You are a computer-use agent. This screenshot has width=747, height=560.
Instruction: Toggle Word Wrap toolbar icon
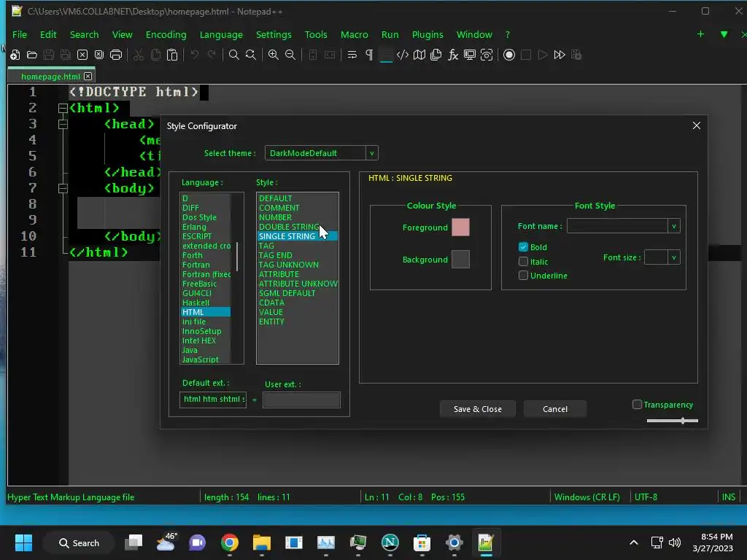coord(352,55)
